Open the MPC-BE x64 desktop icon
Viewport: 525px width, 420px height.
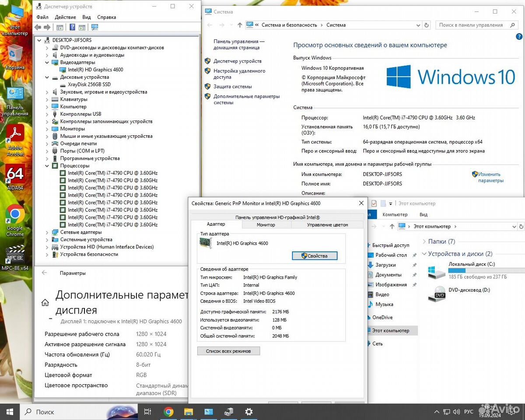tap(15, 258)
